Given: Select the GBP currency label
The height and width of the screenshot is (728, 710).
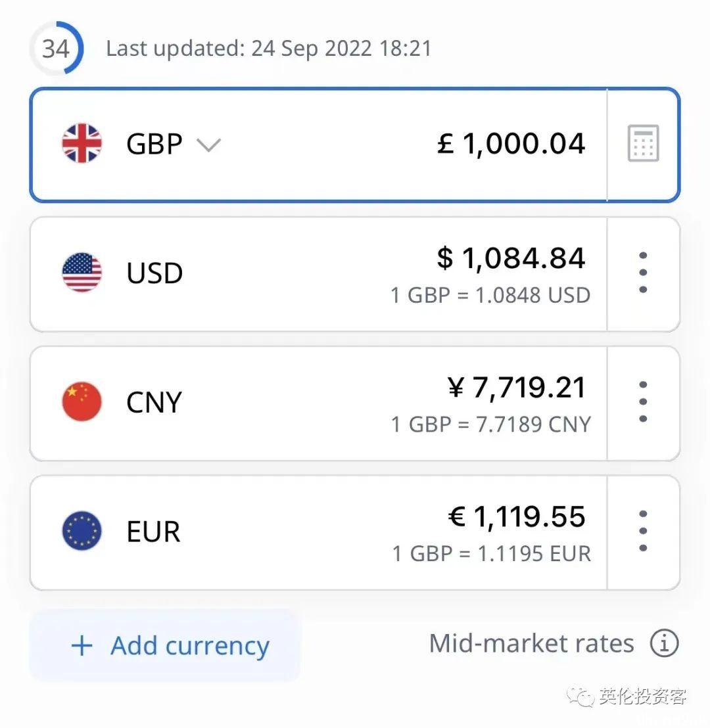Looking at the screenshot, I should (x=154, y=144).
